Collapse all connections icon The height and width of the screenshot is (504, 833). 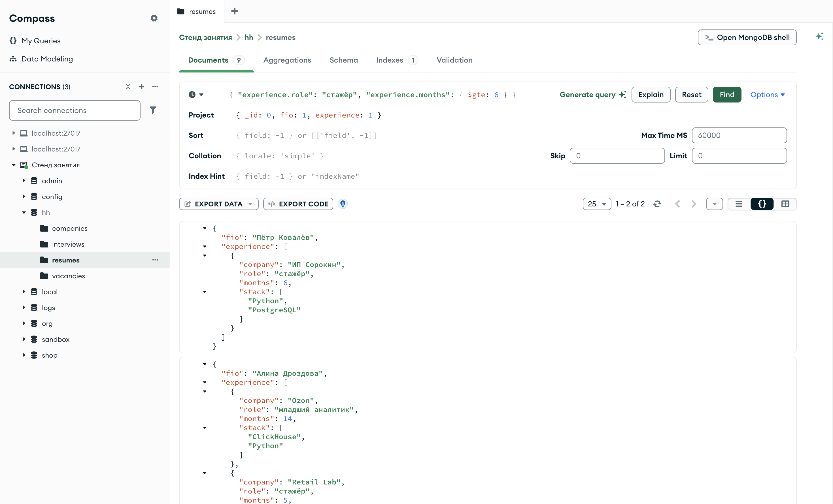tap(128, 87)
